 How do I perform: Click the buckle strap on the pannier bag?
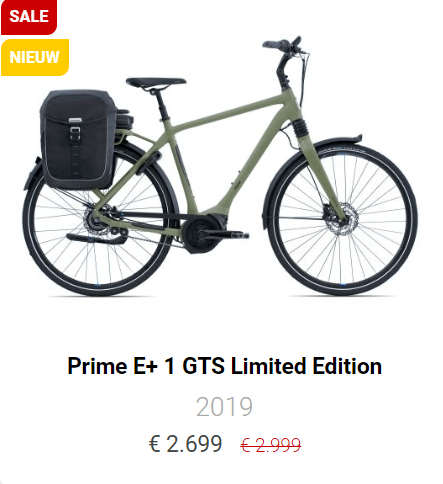pos(75,133)
